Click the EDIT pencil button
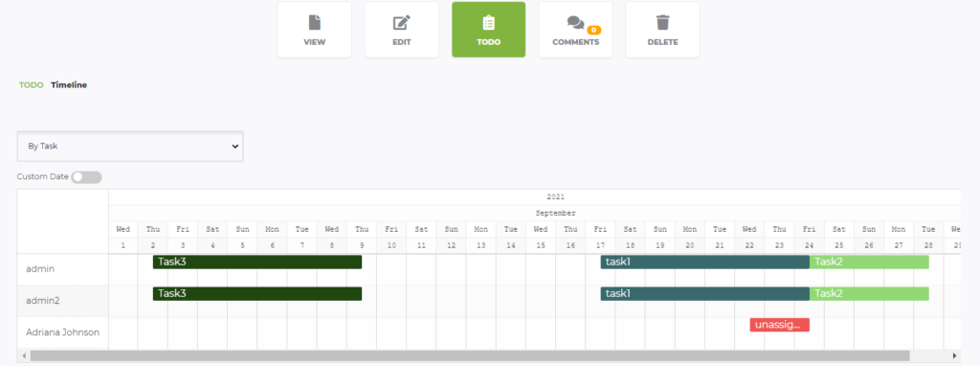Screen dimensions: 980x366 click(x=401, y=30)
